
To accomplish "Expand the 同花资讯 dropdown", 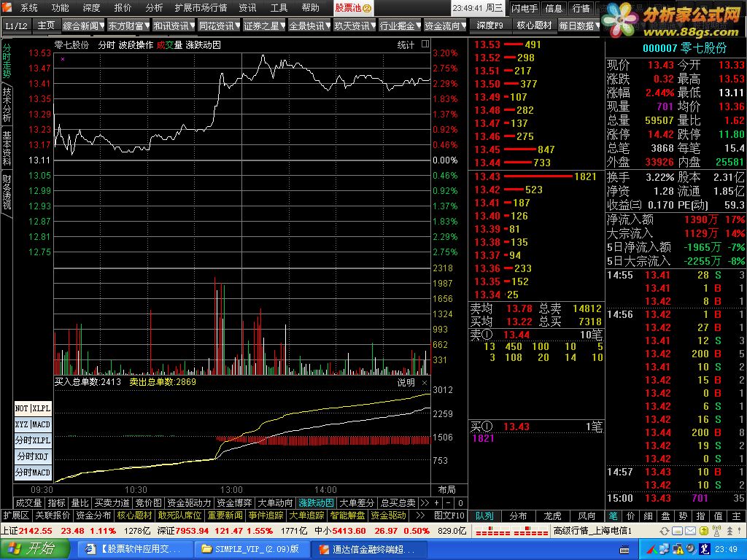I will pyautogui.click(x=220, y=26).
